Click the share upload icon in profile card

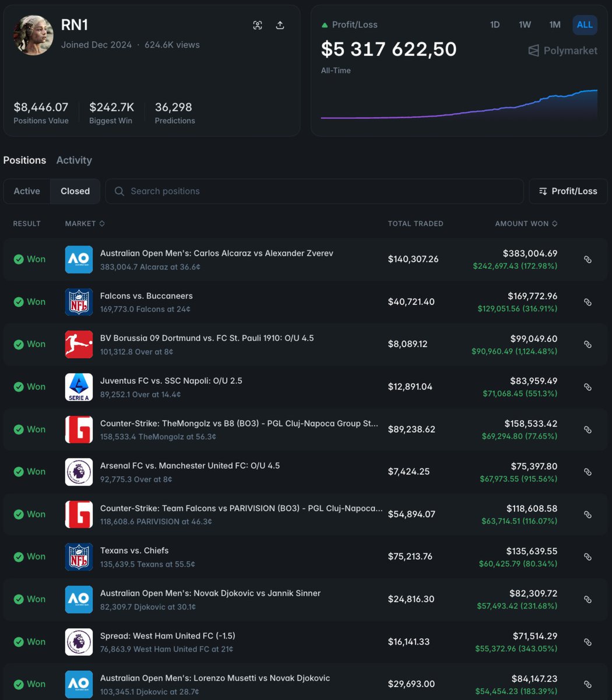click(280, 25)
